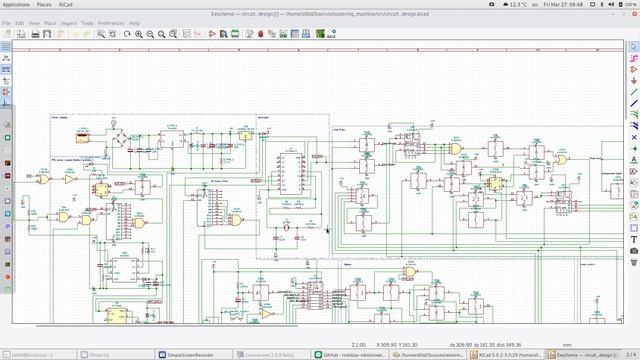Click the Redo arrow icon
The image size is (640, 360).
coord(87,34)
